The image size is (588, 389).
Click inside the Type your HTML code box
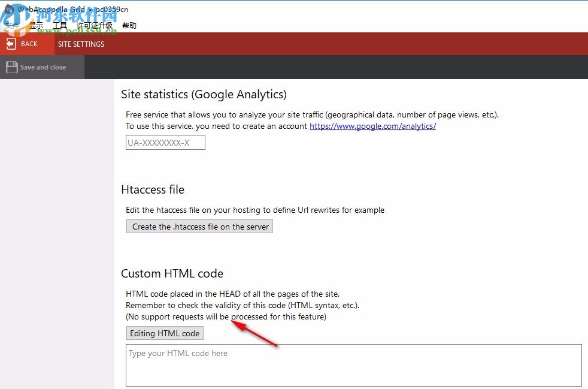click(353, 364)
